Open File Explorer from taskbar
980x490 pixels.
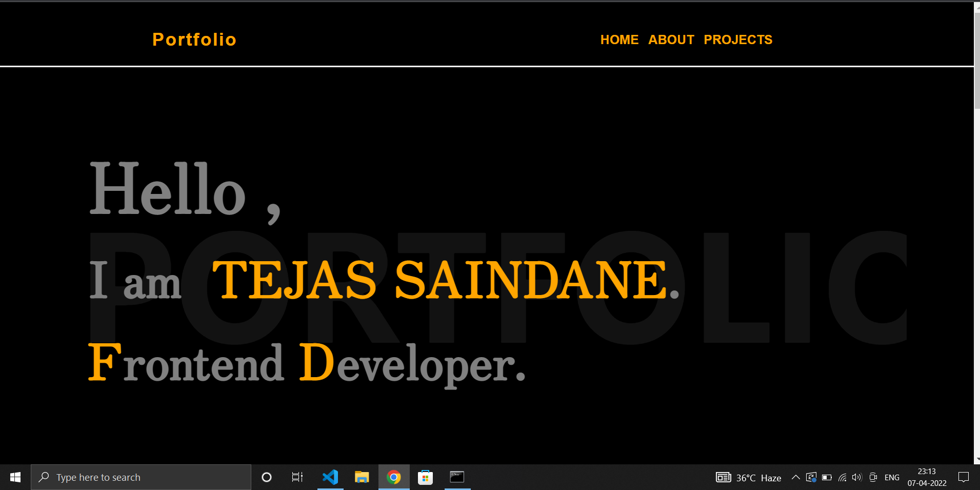click(362, 477)
